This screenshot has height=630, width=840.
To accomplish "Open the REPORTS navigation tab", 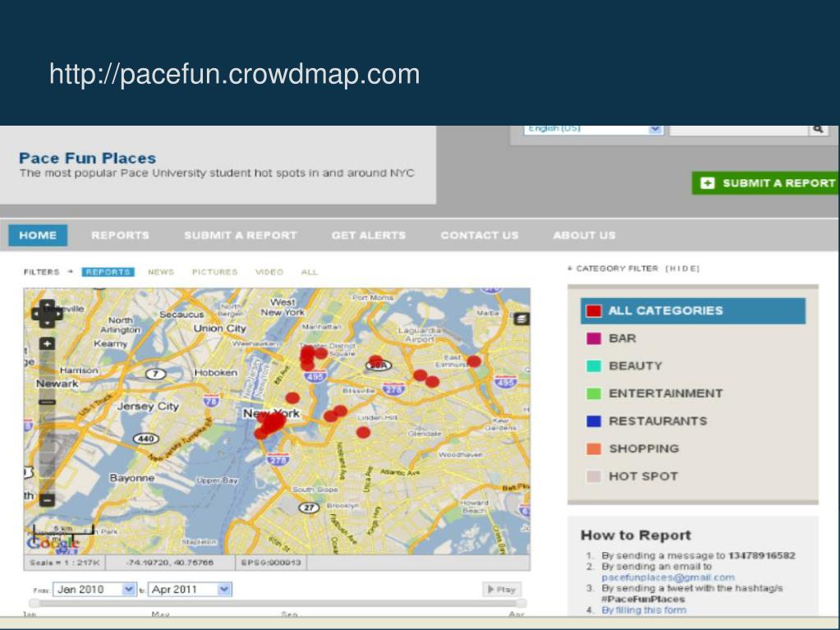I will 120,235.
